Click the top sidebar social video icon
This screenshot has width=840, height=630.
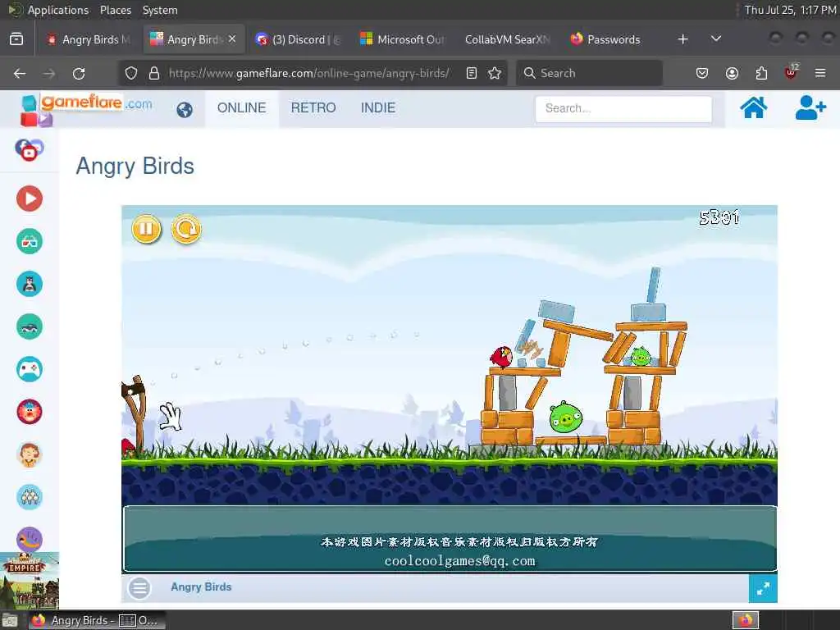30,149
